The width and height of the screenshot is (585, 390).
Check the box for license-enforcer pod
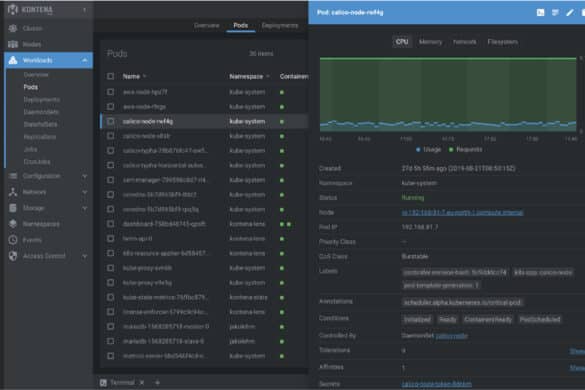pyautogui.click(x=110, y=312)
